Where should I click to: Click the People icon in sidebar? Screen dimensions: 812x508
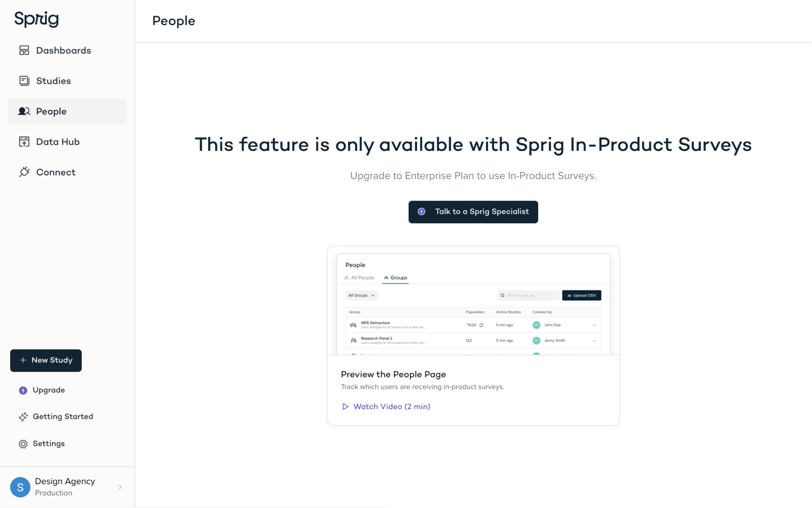(x=24, y=111)
